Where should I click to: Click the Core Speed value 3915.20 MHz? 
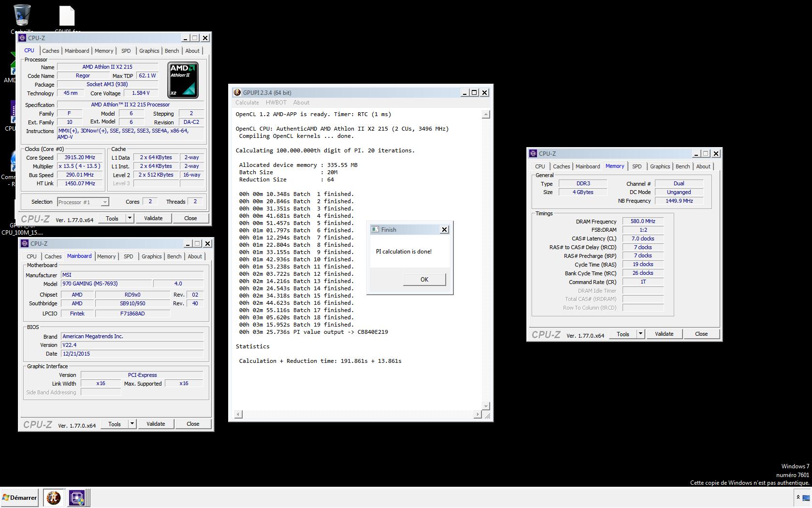click(80, 157)
